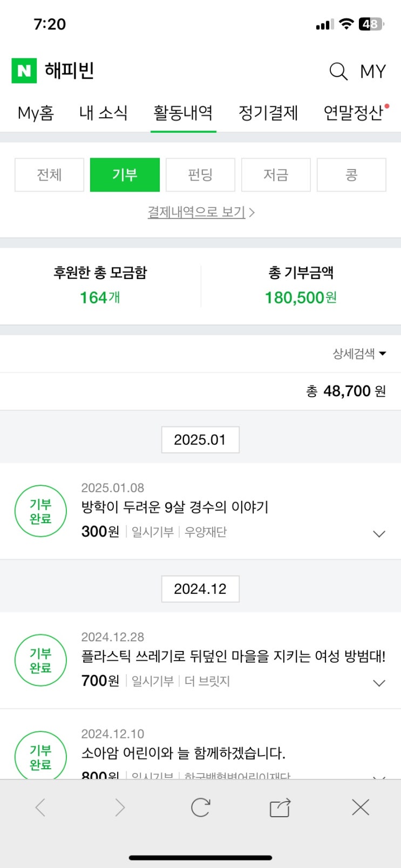Tap 기부완료 badge for 2025.01.08 donation
Viewport: 401px width, 868px height.
tap(40, 511)
